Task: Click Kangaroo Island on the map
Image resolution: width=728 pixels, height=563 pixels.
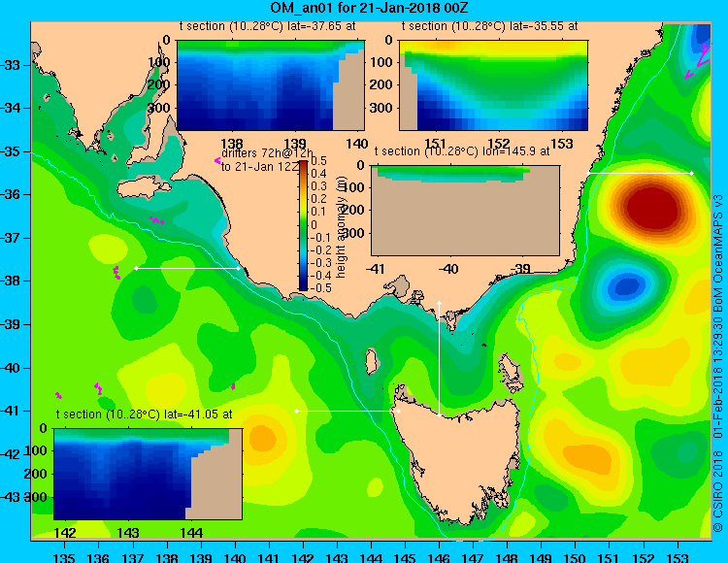Action: coord(143,187)
